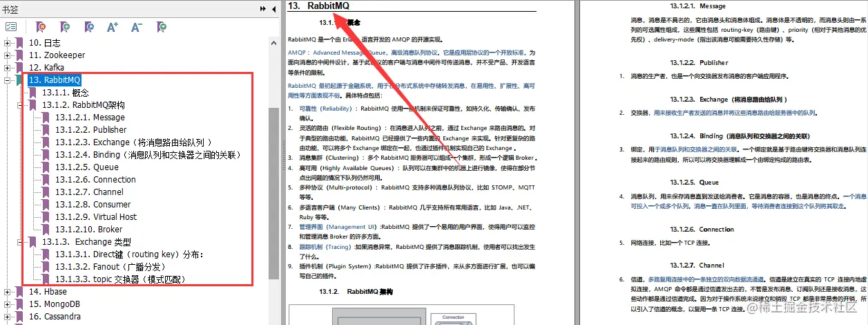Open bookmark 13.1.2. RabbitMQ架构
Viewport: 868px width, 325px height.
(x=84, y=105)
